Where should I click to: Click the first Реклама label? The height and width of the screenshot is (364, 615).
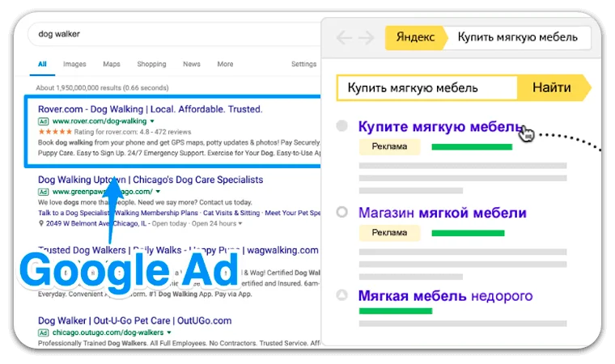click(389, 146)
